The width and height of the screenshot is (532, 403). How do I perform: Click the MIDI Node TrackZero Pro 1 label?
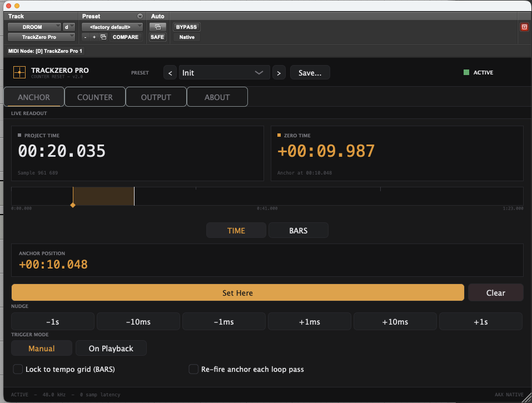45,51
